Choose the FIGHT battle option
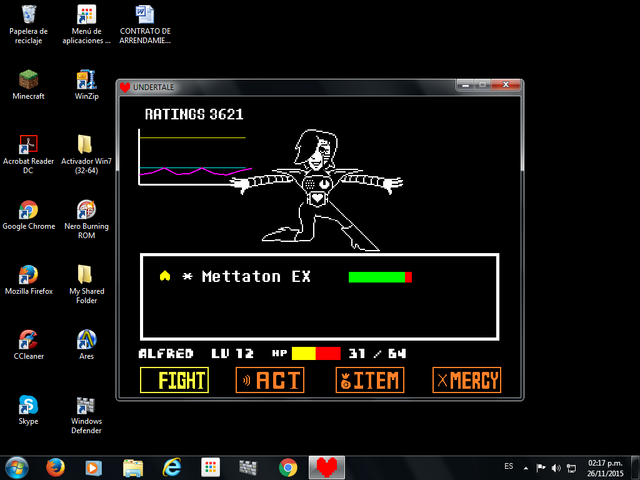This screenshot has height=480, width=640. (174, 380)
